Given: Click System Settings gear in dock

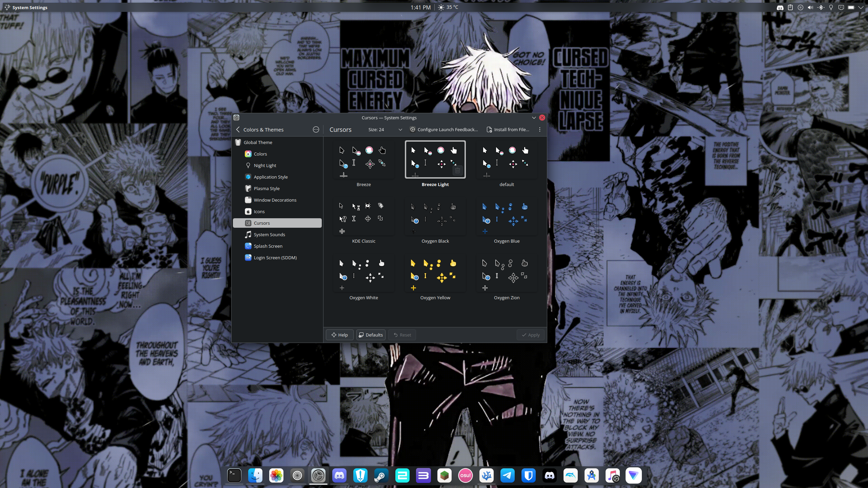Looking at the screenshot, I should coord(318,475).
